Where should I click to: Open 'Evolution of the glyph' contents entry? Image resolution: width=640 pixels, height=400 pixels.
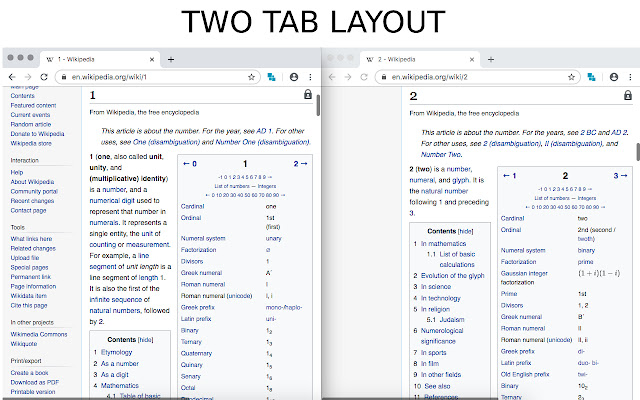453,276
